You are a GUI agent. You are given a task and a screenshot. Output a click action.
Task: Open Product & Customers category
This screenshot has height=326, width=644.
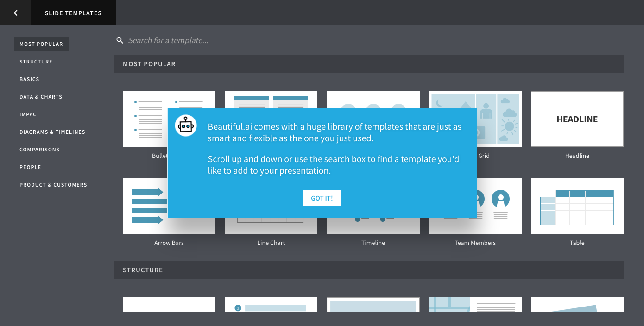click(53, 185)
